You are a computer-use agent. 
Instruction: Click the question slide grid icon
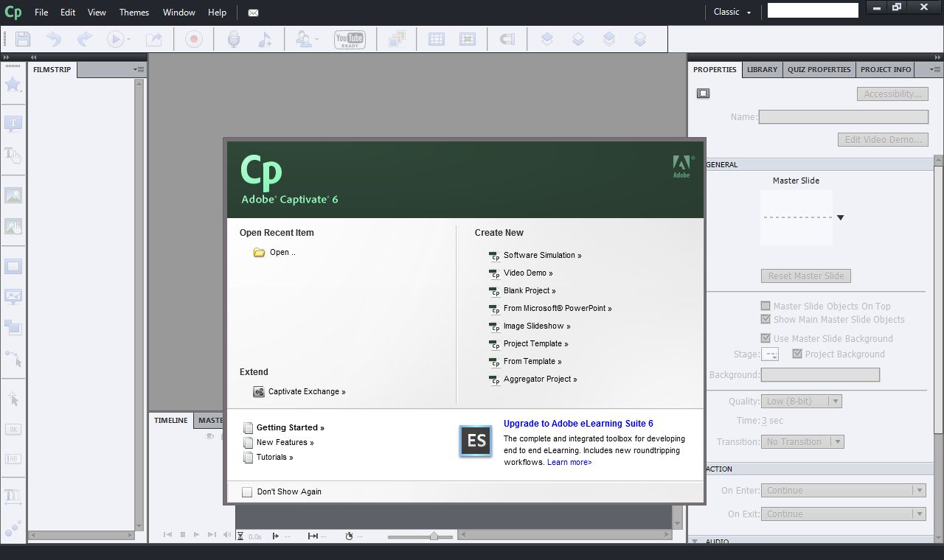pos(437,39)
